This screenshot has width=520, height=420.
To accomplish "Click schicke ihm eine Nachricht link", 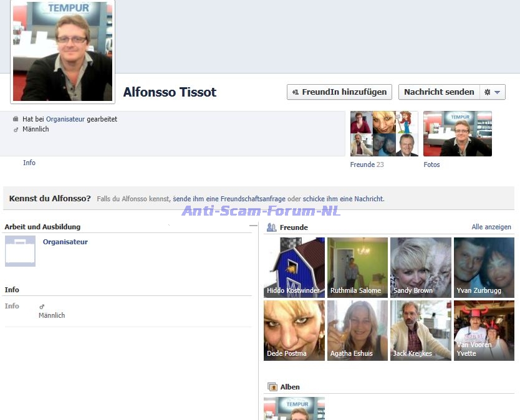I will point(343,199).
